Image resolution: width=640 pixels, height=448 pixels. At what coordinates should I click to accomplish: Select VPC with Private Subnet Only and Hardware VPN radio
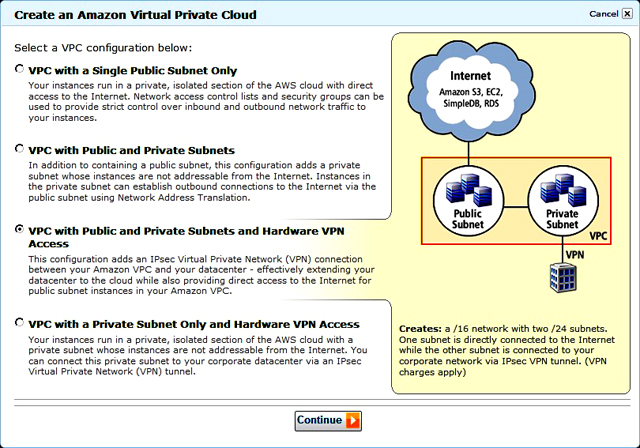coord(19,323)
